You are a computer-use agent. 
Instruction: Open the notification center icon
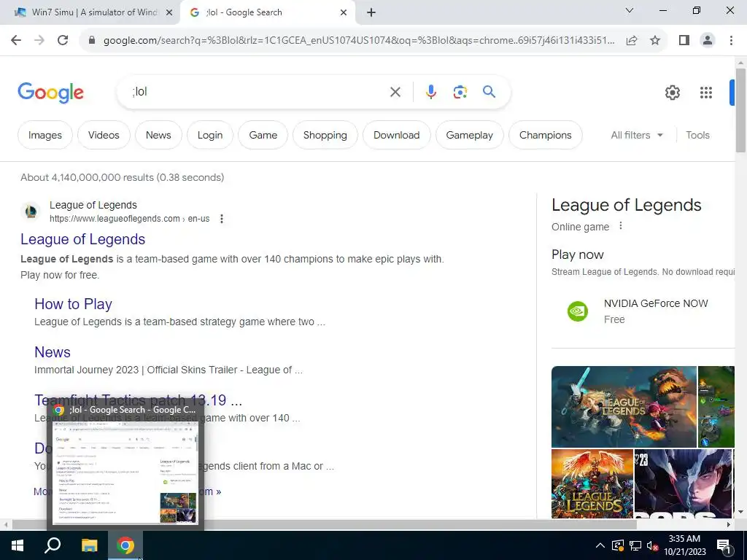coord(724,545)
